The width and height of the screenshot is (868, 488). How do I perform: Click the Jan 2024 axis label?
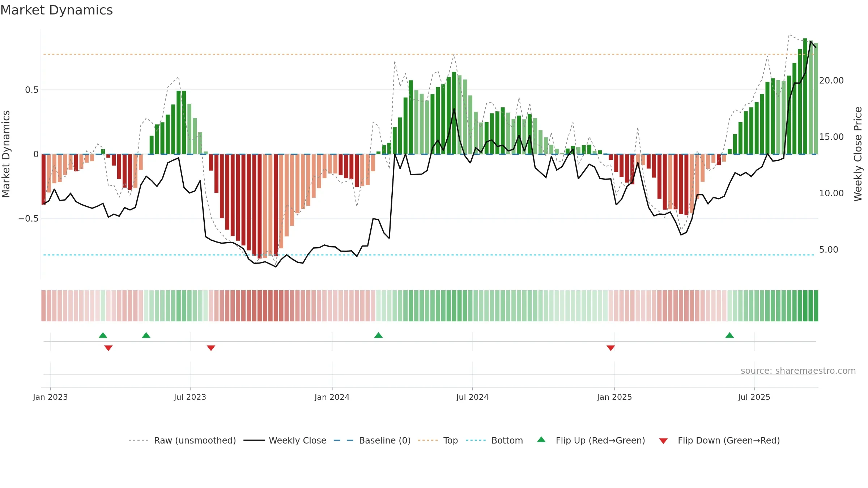pos(332,397)
